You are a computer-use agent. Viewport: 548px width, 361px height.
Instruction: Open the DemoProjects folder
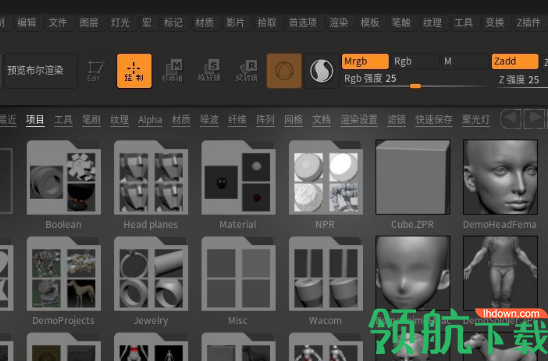coord(64,274)
